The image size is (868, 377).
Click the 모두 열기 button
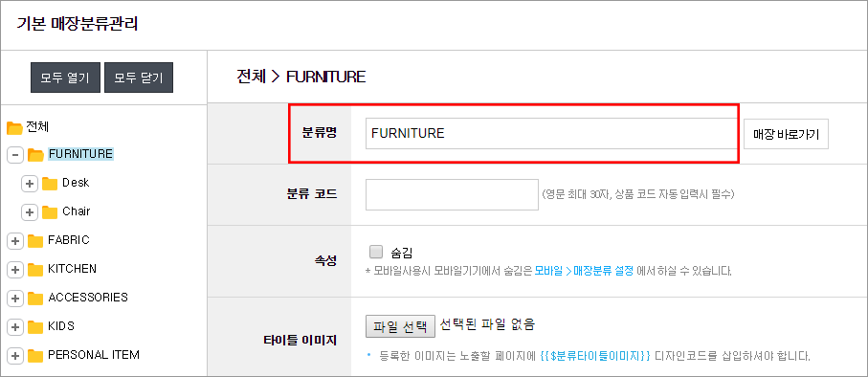click(x=65, y=78)
